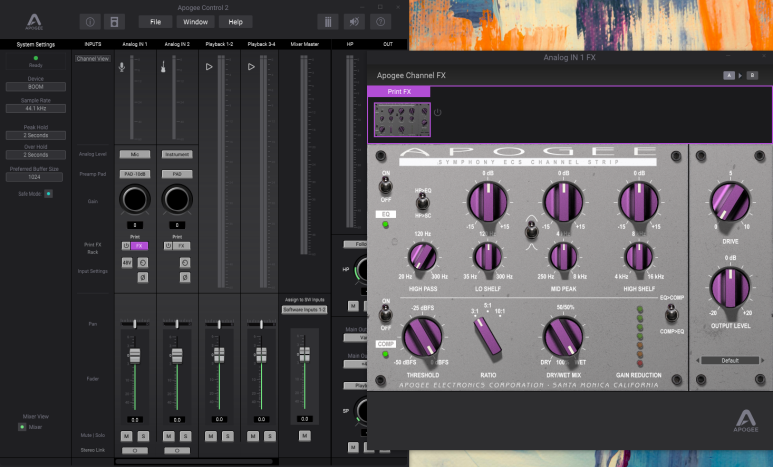Viewport: 773px width, 467px height.
Task: Open the info icon in Apogee Control toolbar
Action: point(90,22)
